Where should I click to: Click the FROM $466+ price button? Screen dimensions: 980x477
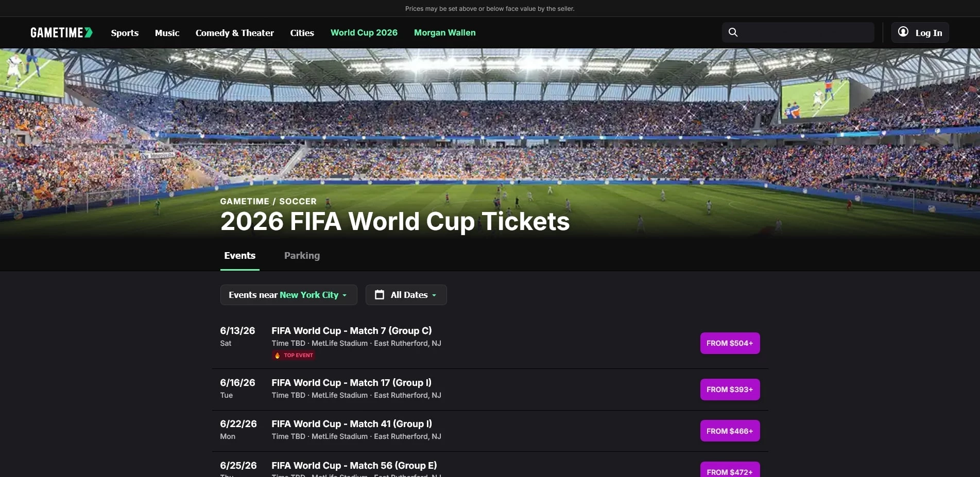tap(729, 431)
